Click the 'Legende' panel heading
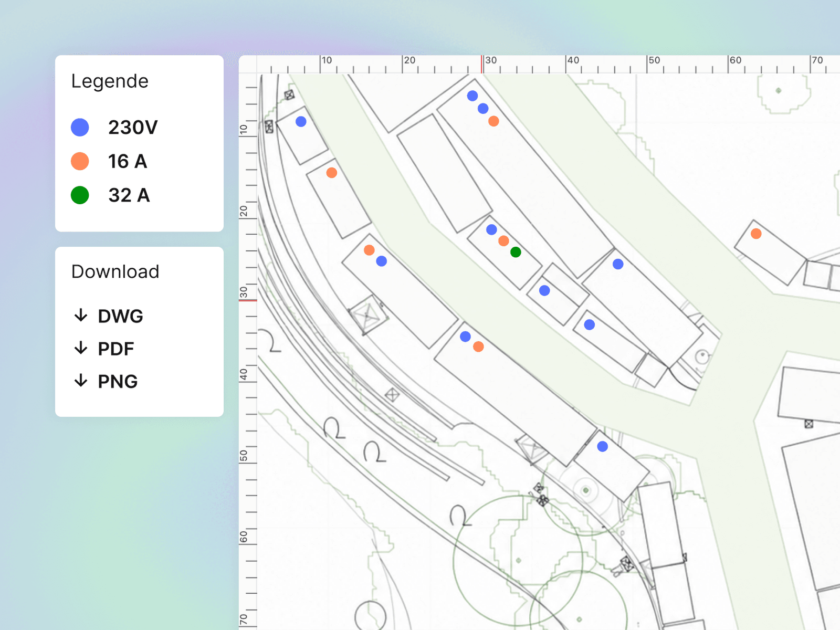The height and width of the screenshot is (630, 840). coord(110,81)
